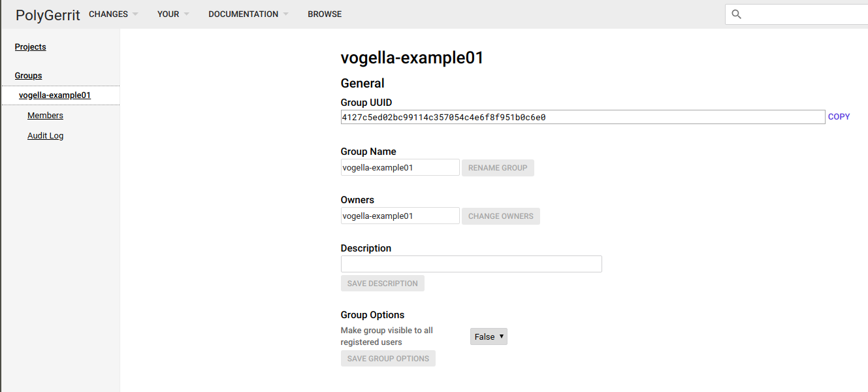Click the General section heading

point(362,83)
